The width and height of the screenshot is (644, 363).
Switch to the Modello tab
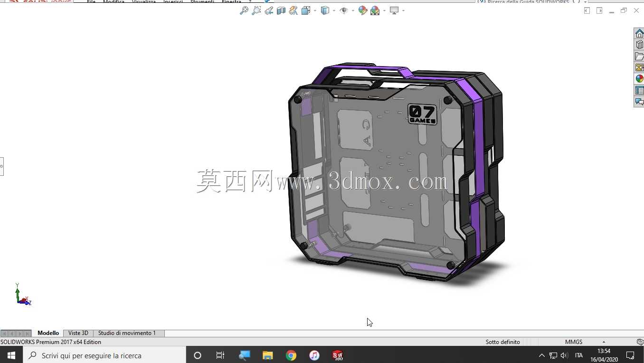click(48, 333)
